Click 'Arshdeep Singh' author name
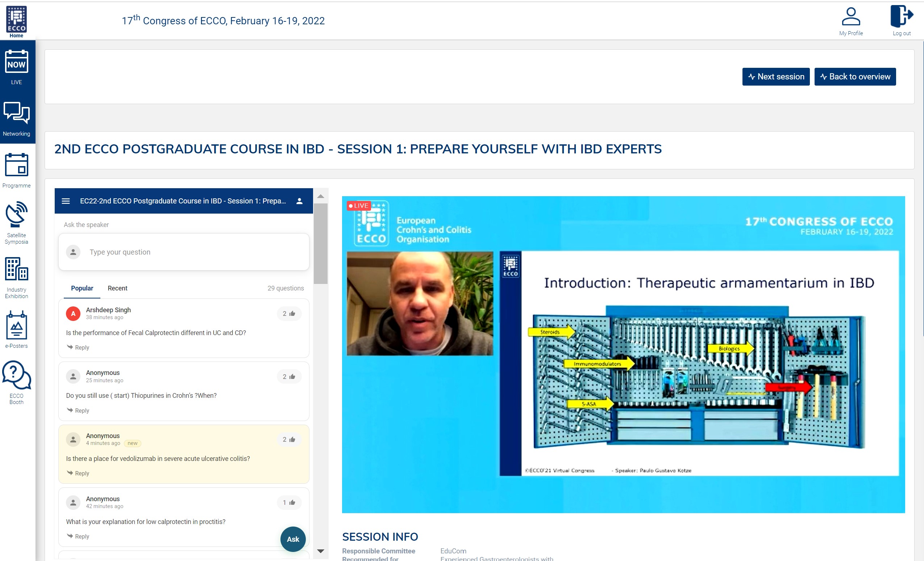Screen dimensions: 924x561 [x=108, y=310]
